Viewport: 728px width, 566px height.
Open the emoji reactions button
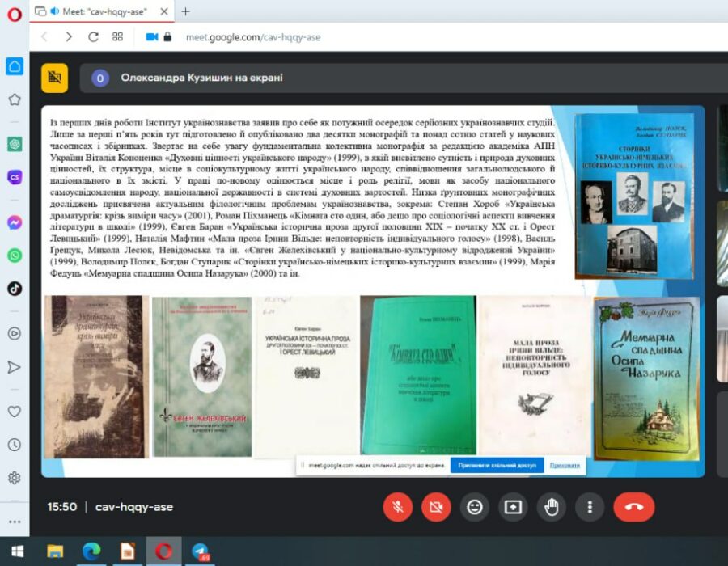[x=475, y=507]
